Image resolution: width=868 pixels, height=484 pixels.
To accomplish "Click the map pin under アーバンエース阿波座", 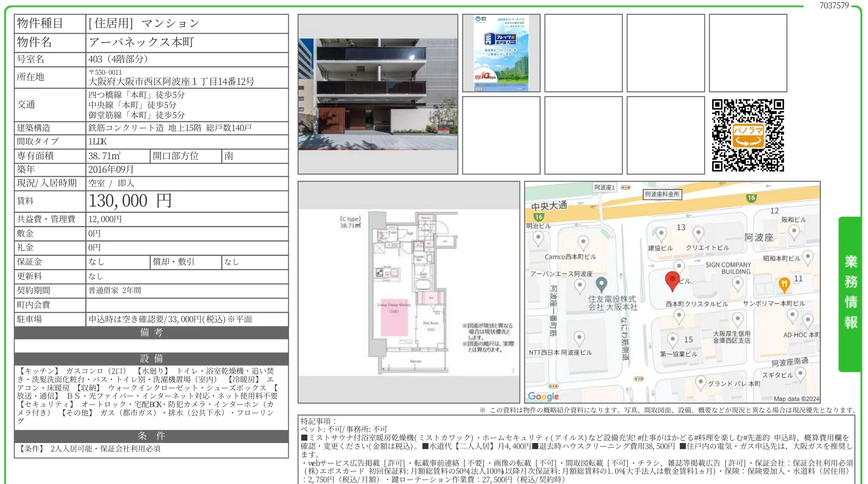I will click(x=580, y=286).
